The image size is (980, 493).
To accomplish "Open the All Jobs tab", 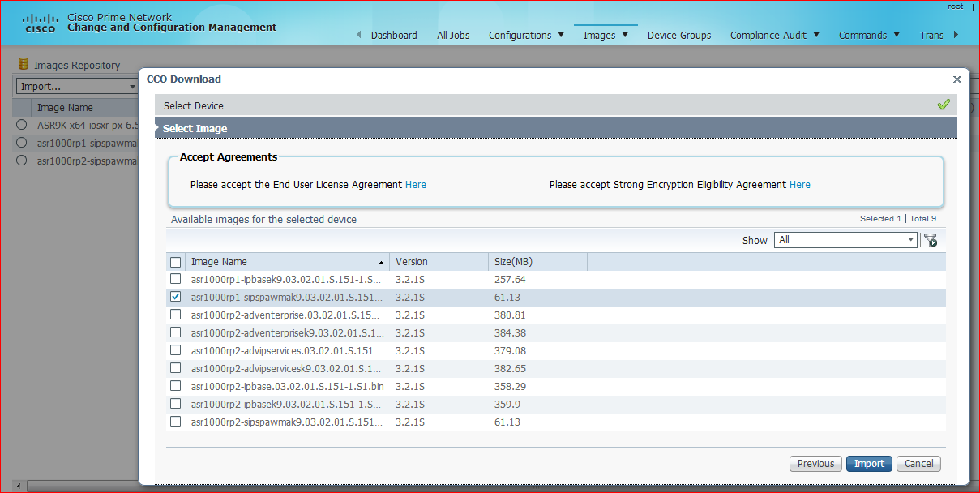I will pos(453,35).
